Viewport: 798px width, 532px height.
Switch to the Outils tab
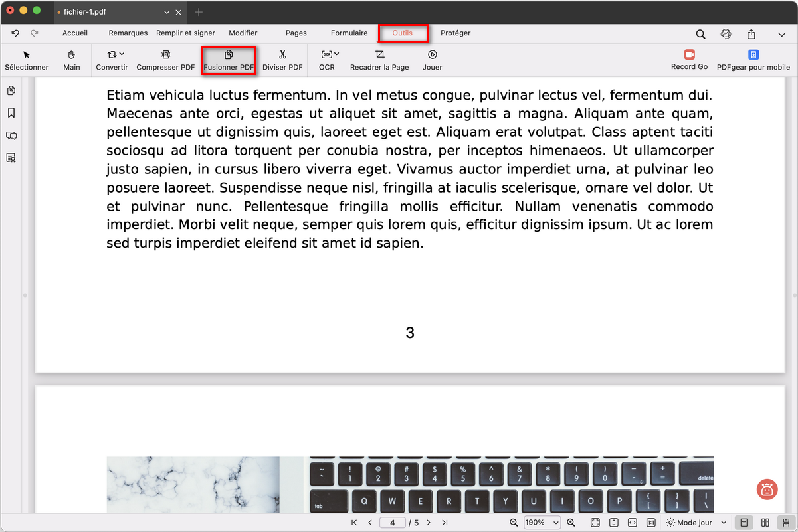pyautogui.click(x=403, y=33)
